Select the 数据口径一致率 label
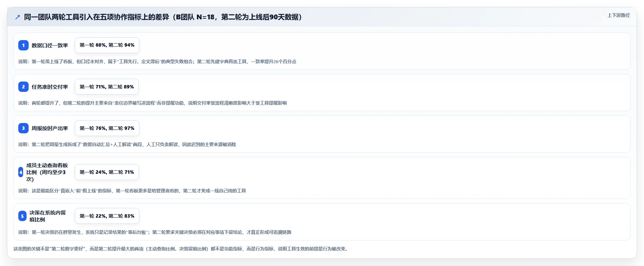 click(x=50, y=45)
